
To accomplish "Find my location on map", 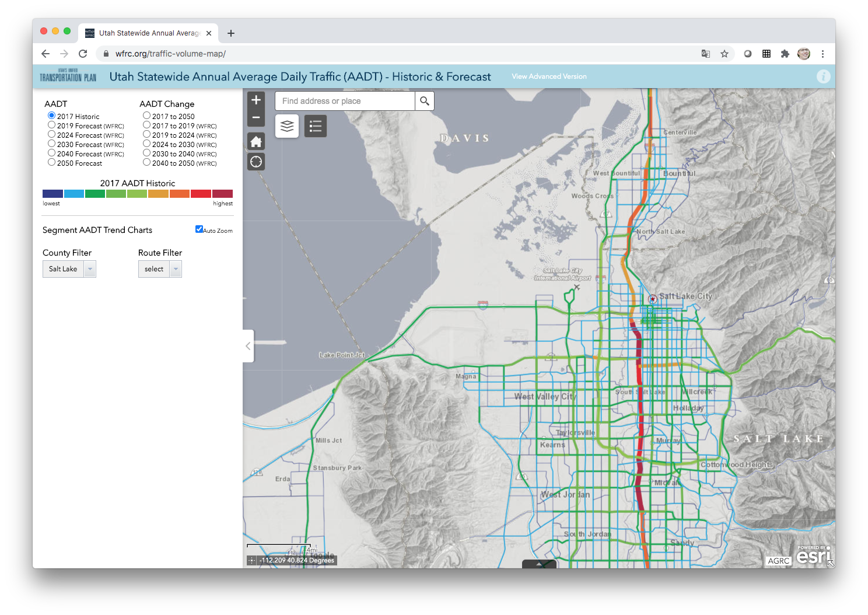I will point(256,162).
